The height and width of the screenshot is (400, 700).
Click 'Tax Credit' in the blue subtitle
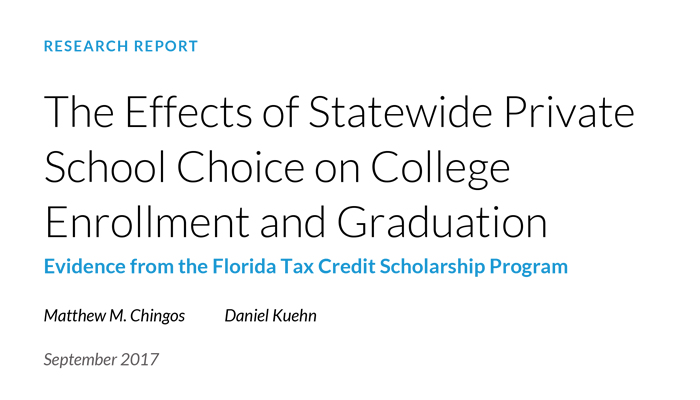click(328, 266)
